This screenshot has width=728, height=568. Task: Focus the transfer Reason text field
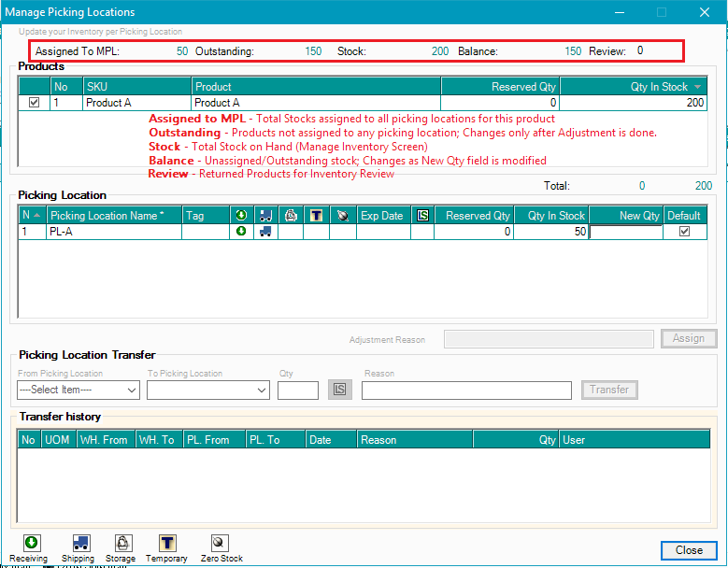(466, 390)
